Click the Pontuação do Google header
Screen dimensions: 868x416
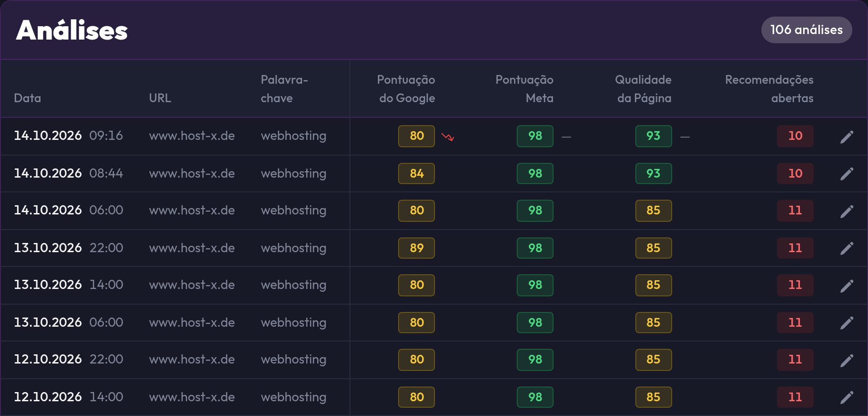pos(406,89)
